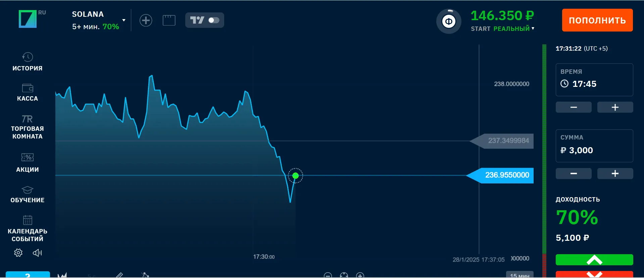Open the Касса wallet section
The height and width of the screenshot is (278, 644).
pyautogui.click(x=28, y=92)
